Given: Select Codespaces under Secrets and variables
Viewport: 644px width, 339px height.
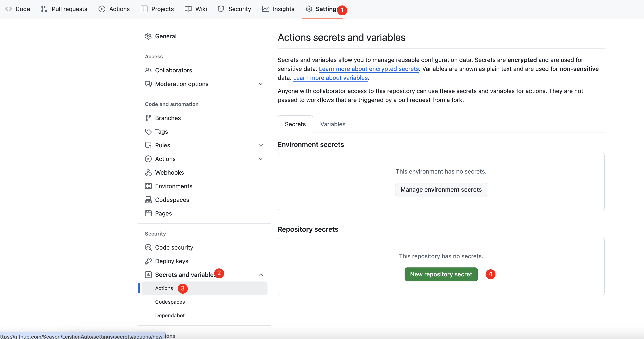Looking at the screenshot, I should pos(204,302).
